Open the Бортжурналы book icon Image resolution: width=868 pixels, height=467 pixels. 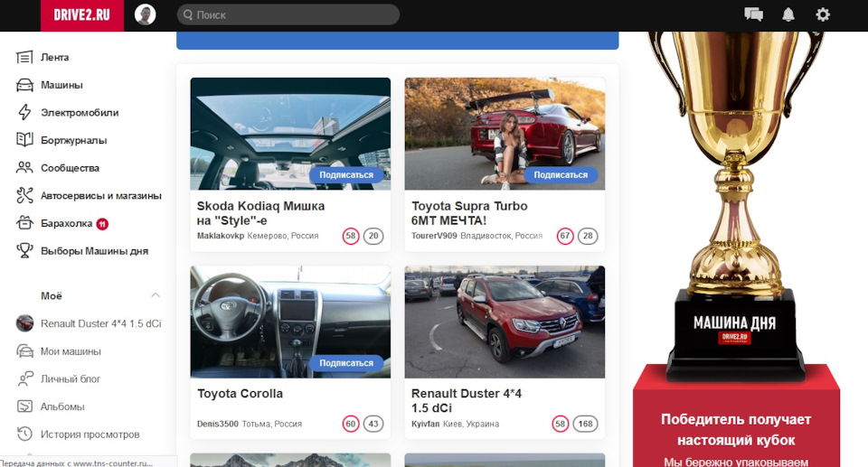pyautogui.click(x=24, y=140)
